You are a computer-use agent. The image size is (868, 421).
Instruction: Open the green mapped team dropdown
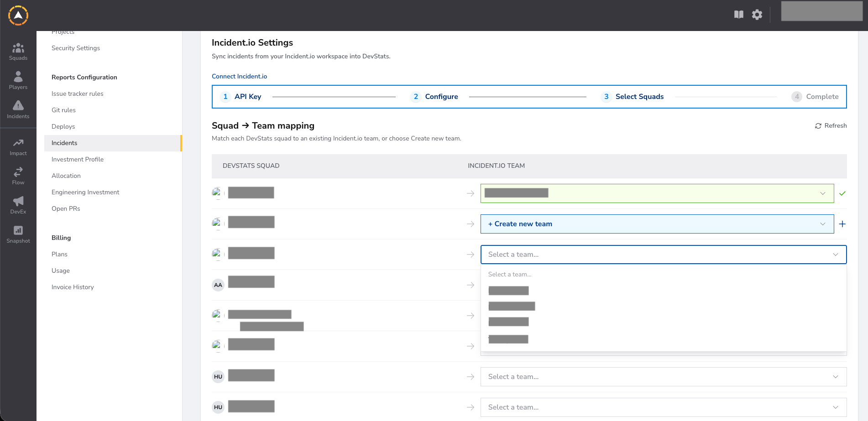click(x=657, y=193)
